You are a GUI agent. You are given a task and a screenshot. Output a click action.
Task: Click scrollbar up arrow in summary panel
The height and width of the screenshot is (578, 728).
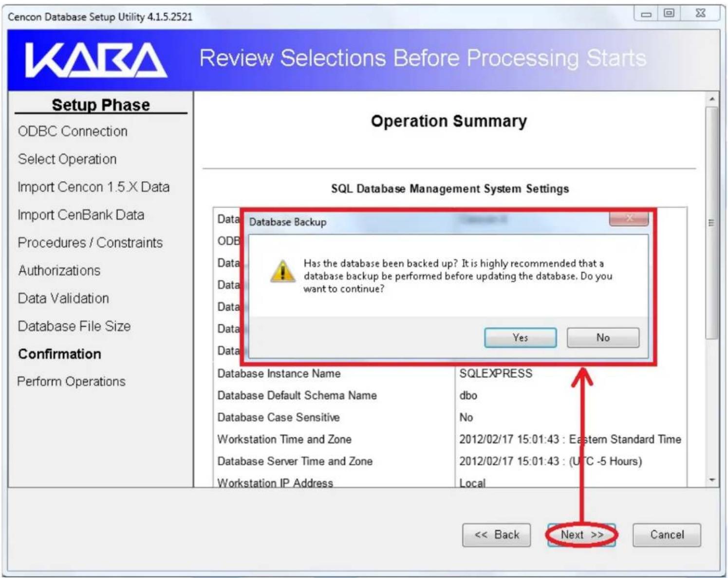tap(712, 99)
